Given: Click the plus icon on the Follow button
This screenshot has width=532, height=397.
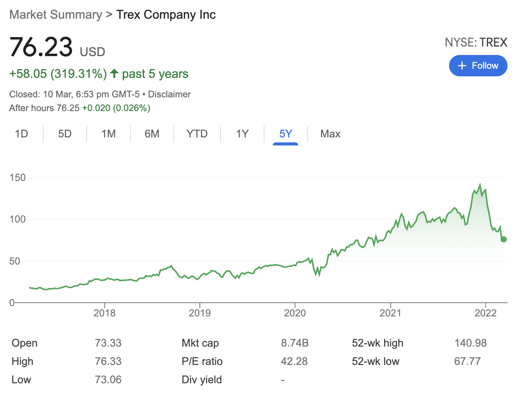Looking at the screenshot, I should tap(462, 66).
